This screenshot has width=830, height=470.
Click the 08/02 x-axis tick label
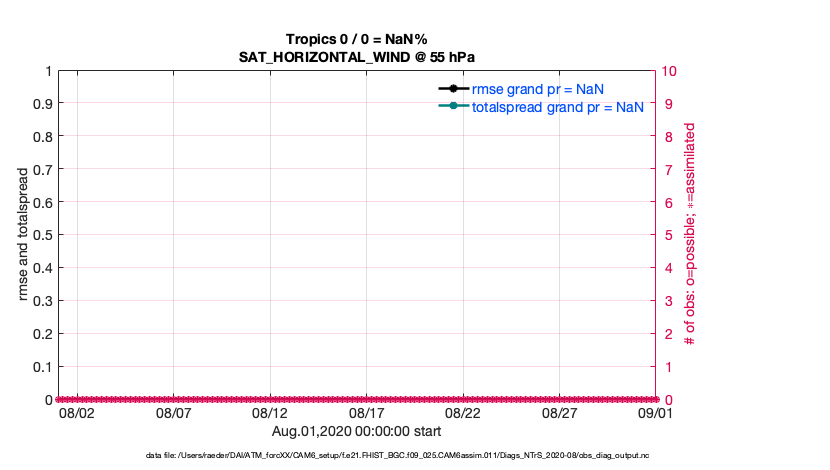pyautogui.click(x=77, y=413)
